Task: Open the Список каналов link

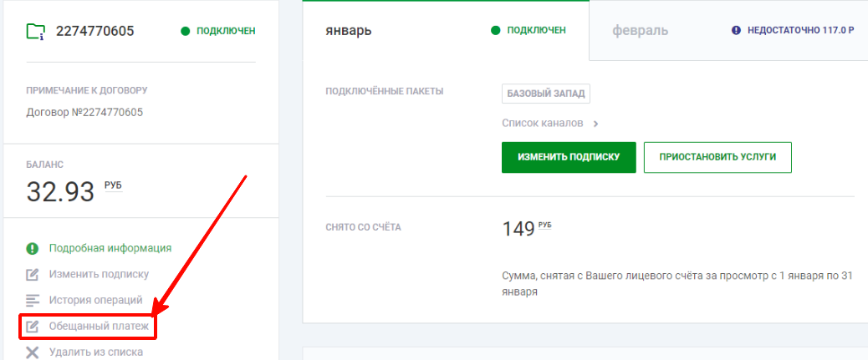Action: pos(542,123)
